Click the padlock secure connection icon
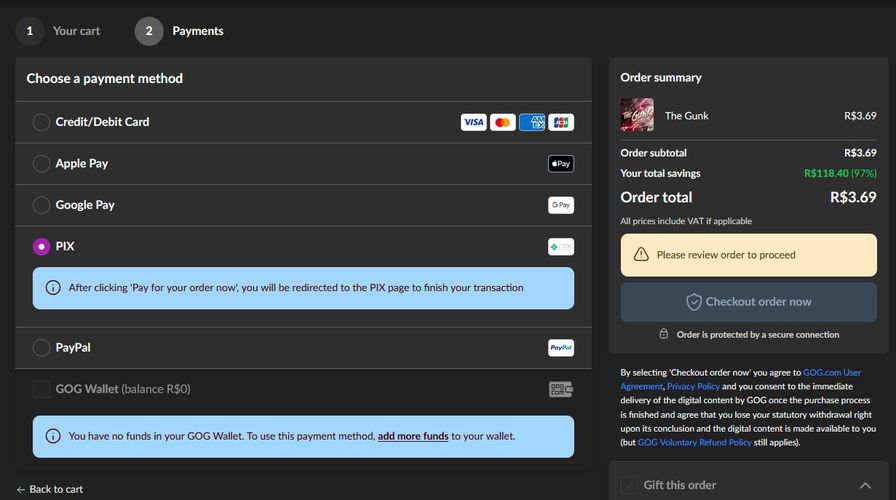Viewport: 896px width, 500px height. (x=663, y=334)
